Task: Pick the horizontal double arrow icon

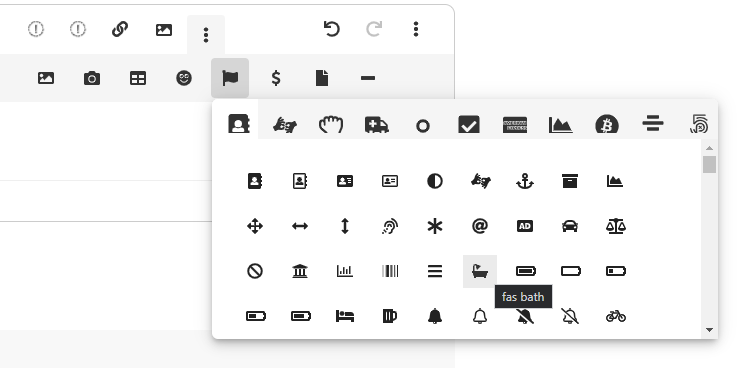Action: 300,226
